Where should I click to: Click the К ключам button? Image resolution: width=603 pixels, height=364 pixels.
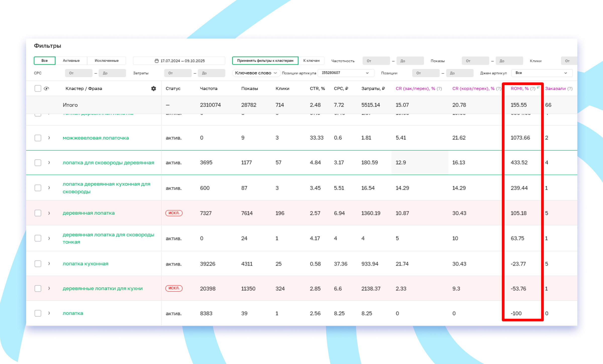pyautogui.click(x=311, y=60)
